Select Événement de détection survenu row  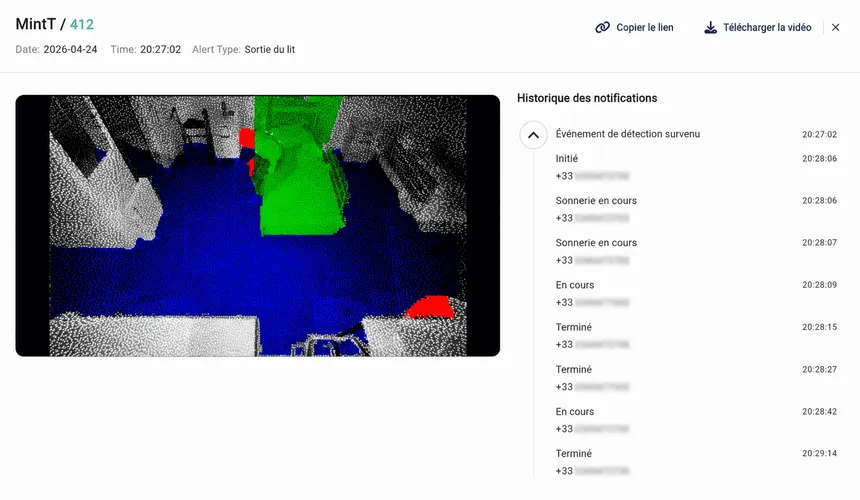tap(696, 134)
